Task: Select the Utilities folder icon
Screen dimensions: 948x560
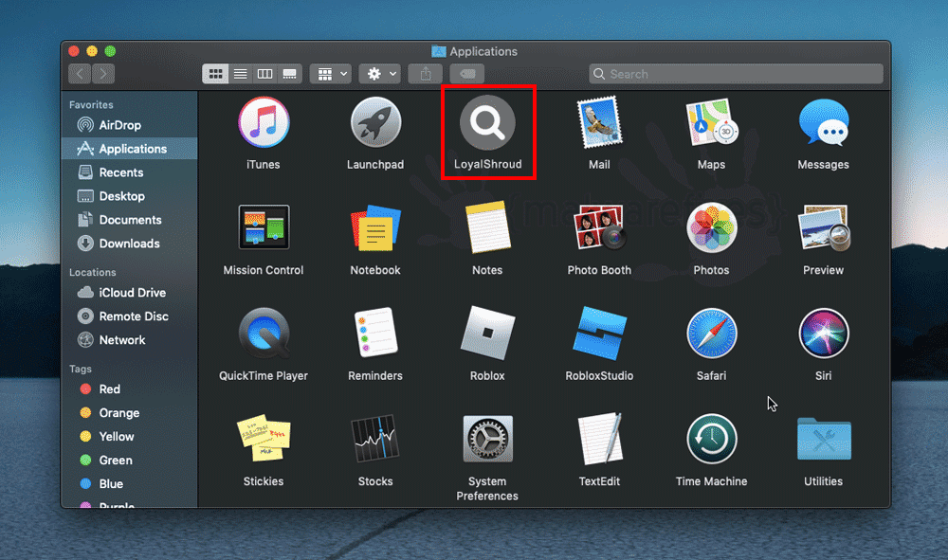Action: point(824,439)
